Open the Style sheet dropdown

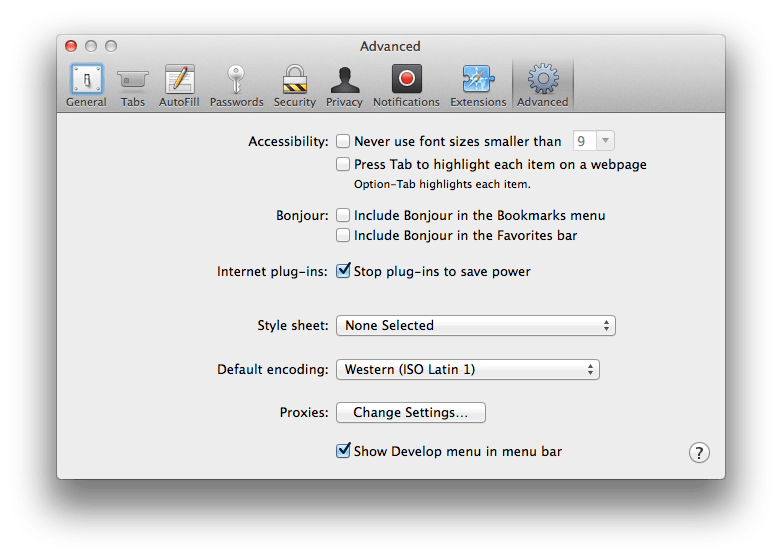click(x=475, y=326)
